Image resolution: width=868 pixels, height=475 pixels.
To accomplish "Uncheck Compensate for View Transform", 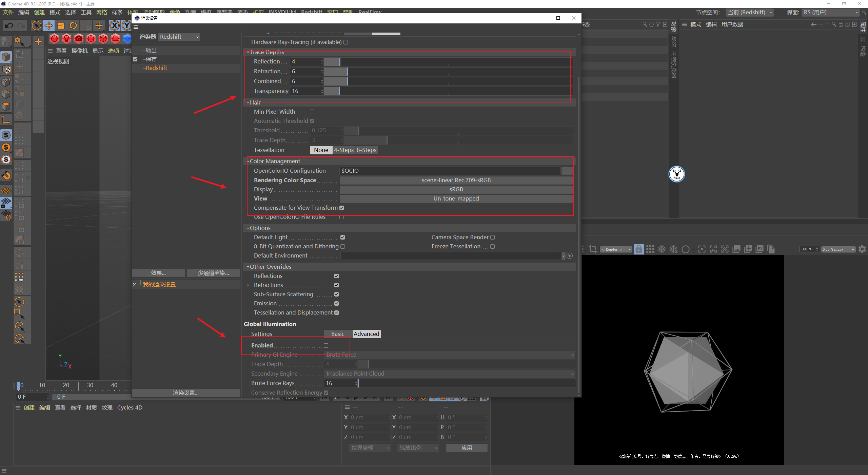I will point(342,208).
